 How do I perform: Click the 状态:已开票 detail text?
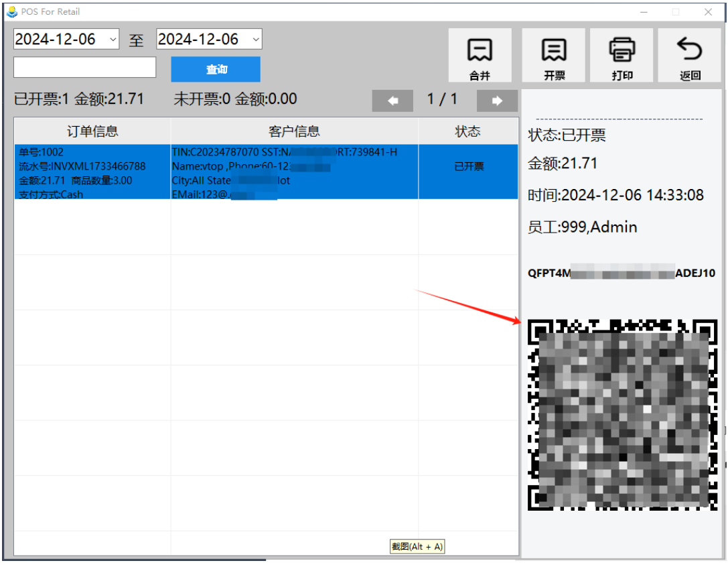coord(567,135)
